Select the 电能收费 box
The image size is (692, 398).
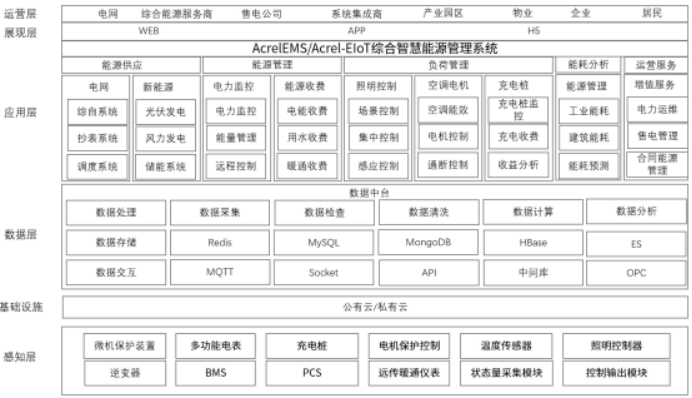pyautogui.click(x=308, y=111)
